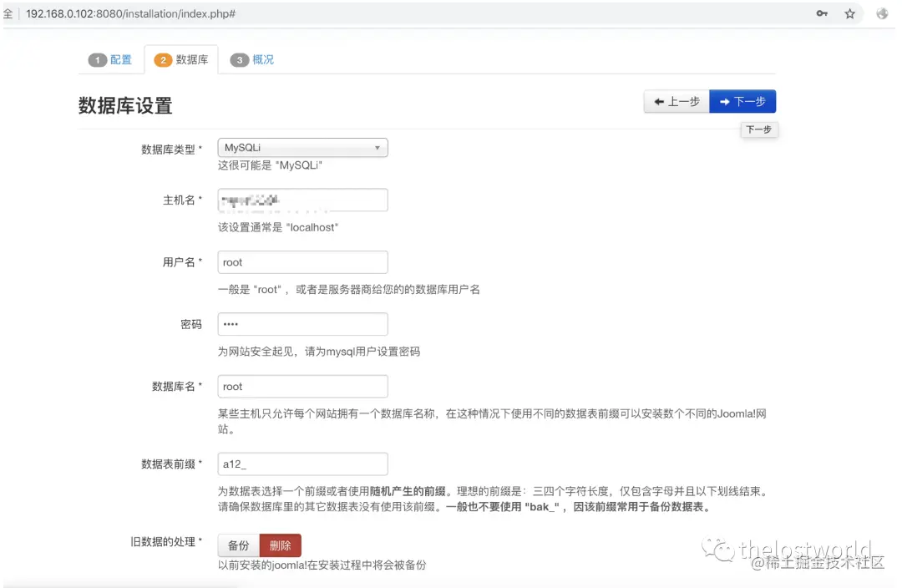This screenshot has height=588, width=902.
Task: Click the 上一步 button
Action: coord(676,101)
